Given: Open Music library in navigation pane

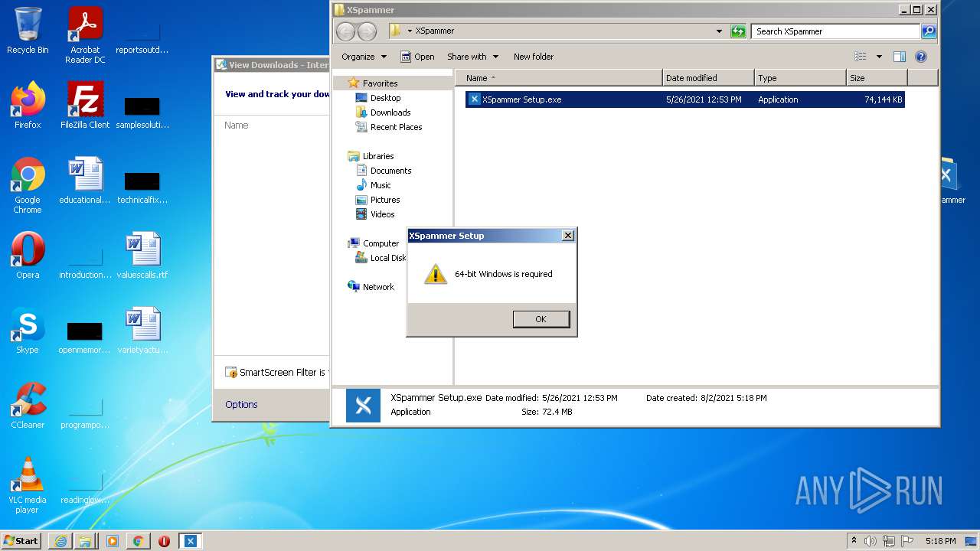Looking at the screenshot, I should pyautogui.click(x=381, y=185).
